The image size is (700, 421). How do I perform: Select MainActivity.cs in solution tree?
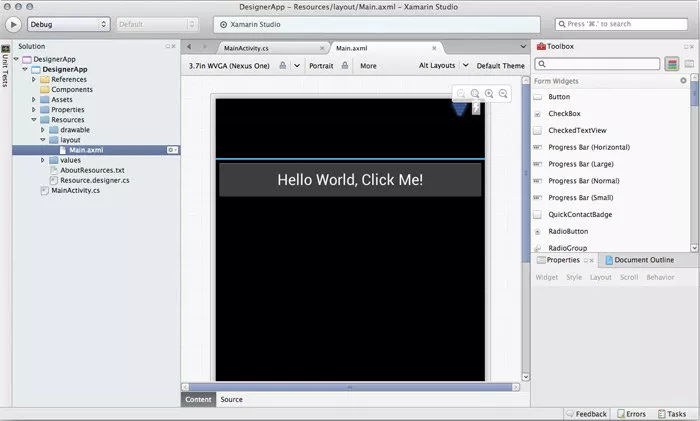point(75,190)
